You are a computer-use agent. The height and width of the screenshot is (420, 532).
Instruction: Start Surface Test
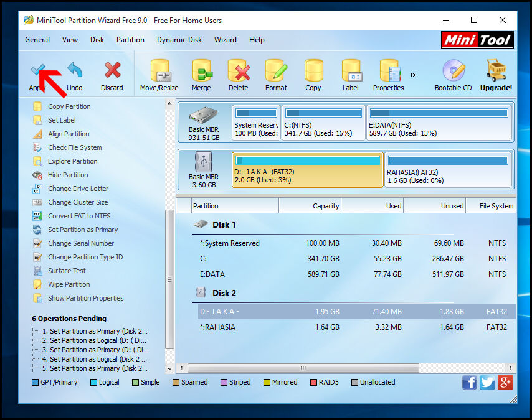[67, 271]
